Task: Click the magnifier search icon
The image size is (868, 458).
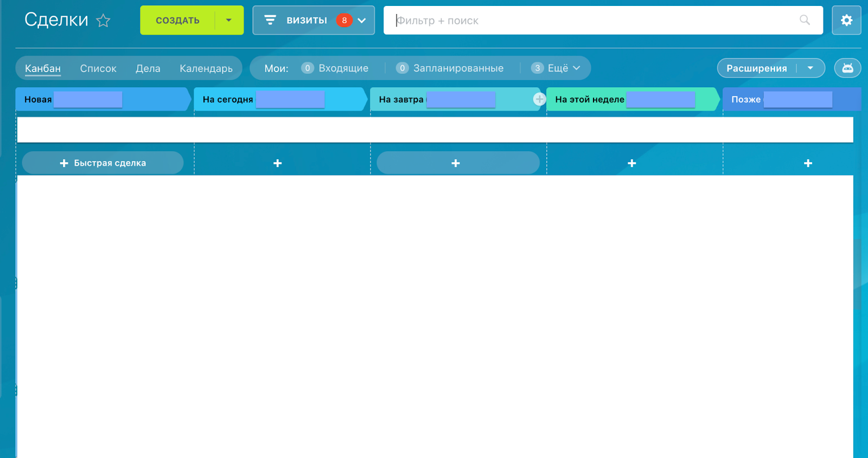Action: point(805,20)
